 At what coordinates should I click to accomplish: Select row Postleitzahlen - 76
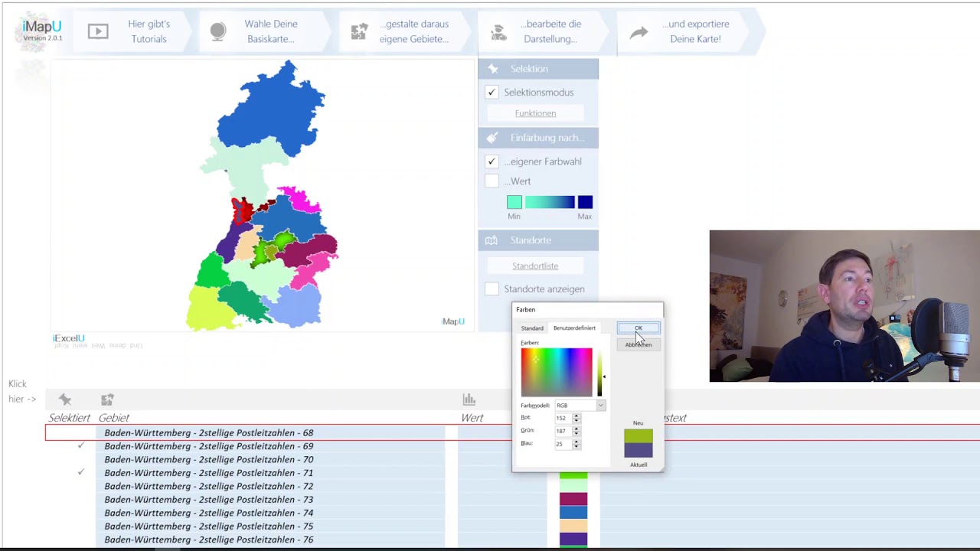pyautogui.click(x=271, y=540)
